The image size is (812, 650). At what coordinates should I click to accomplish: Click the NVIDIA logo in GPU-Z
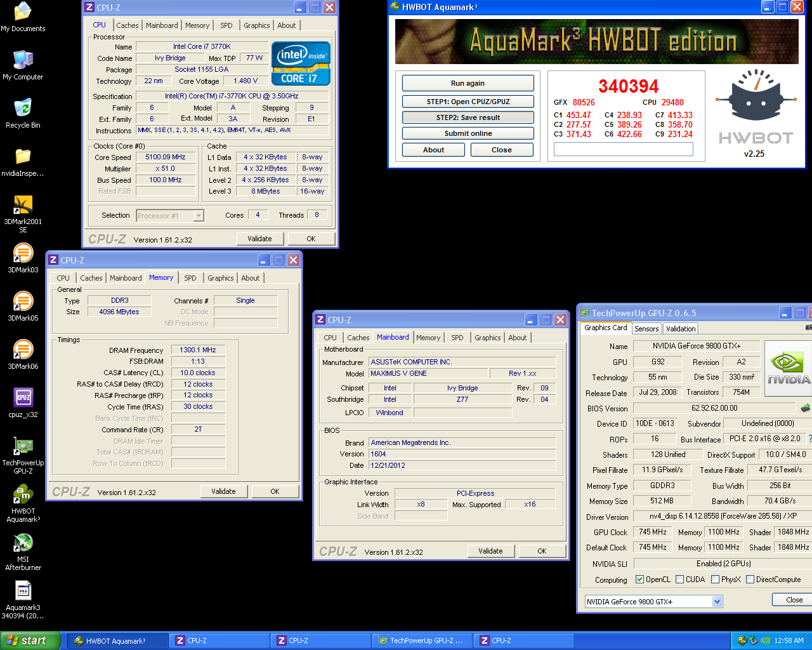(789, 369)
